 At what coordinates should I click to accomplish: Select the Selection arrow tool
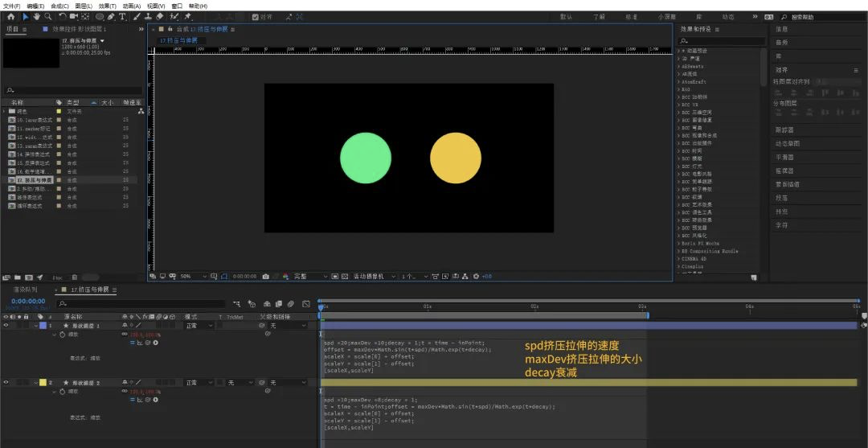click(26, 17)
